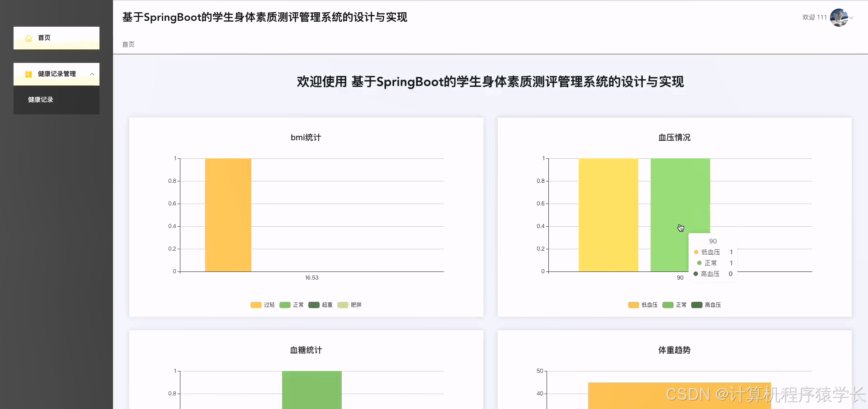Click the 超重 legend marker in bmi统计 chart
This screenshot has width=868, height=409.
[314, 305]
